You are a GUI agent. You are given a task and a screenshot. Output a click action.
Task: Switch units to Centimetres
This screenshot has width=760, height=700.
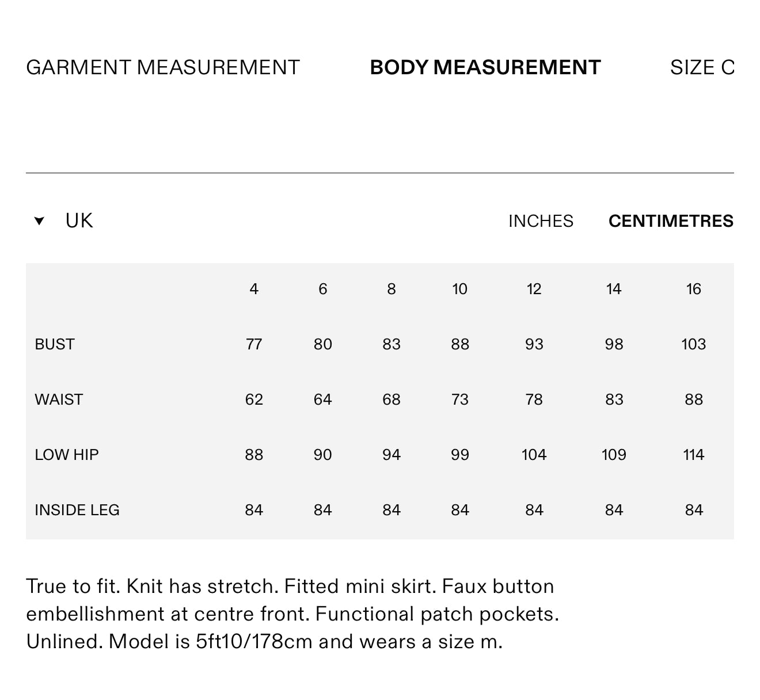point(671,221)
